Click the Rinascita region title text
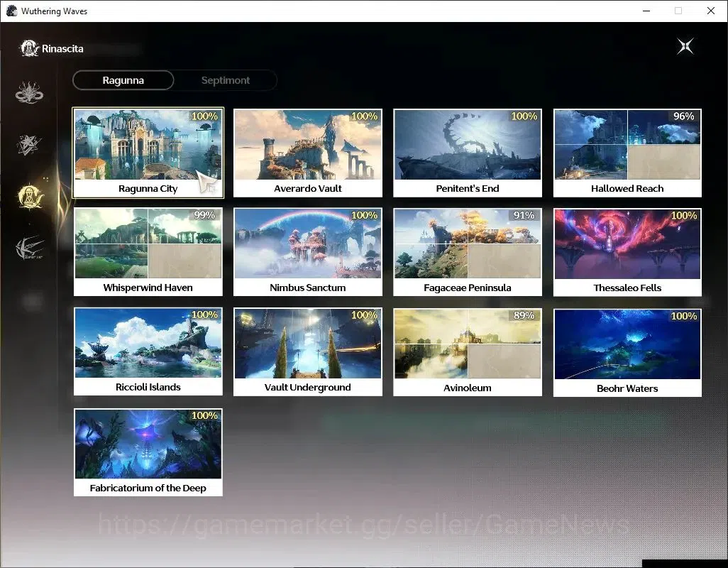This screenshot has width=728, height=568. [x=62, y=49]
